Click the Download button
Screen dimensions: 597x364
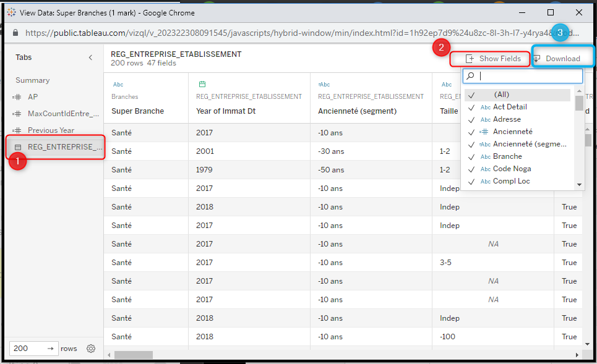click(557, 59)
